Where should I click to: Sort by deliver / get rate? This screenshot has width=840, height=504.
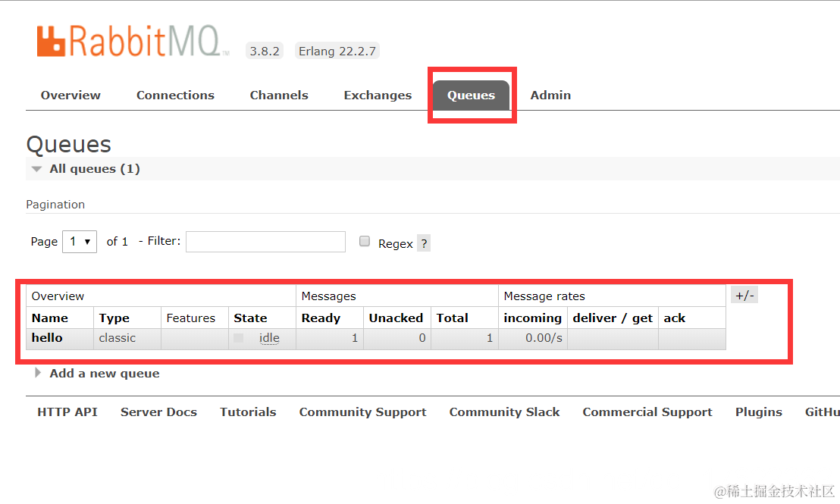pyautogui.click(x=613, y=318)
